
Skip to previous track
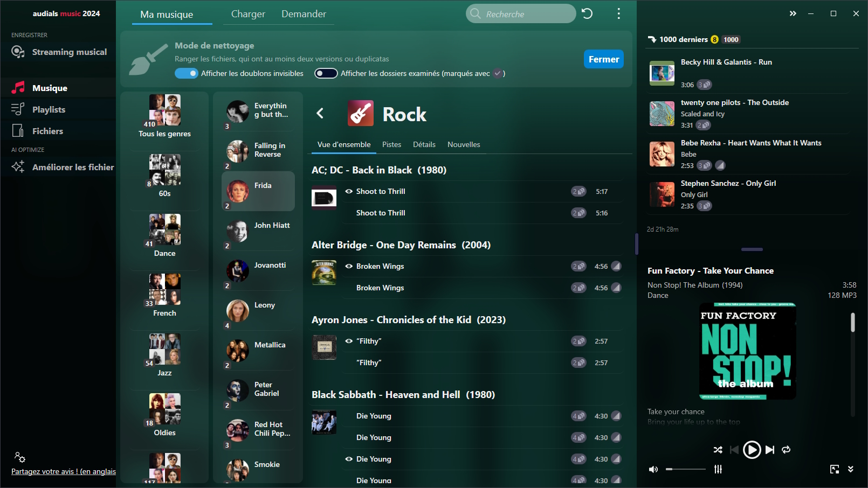pyautogui.click(x=734, y=449)
